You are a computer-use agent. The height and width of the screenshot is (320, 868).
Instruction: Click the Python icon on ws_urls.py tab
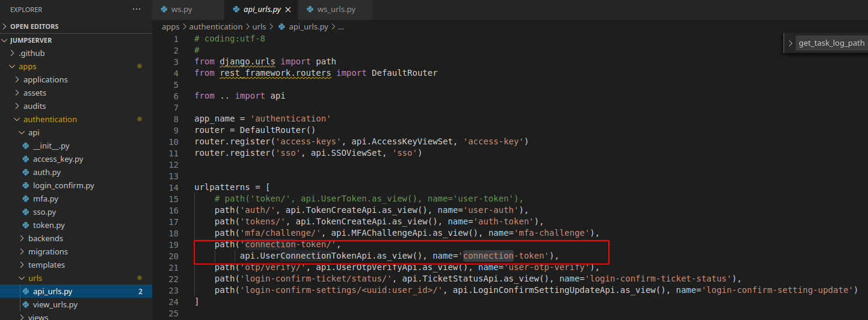(x=310, y=10)
